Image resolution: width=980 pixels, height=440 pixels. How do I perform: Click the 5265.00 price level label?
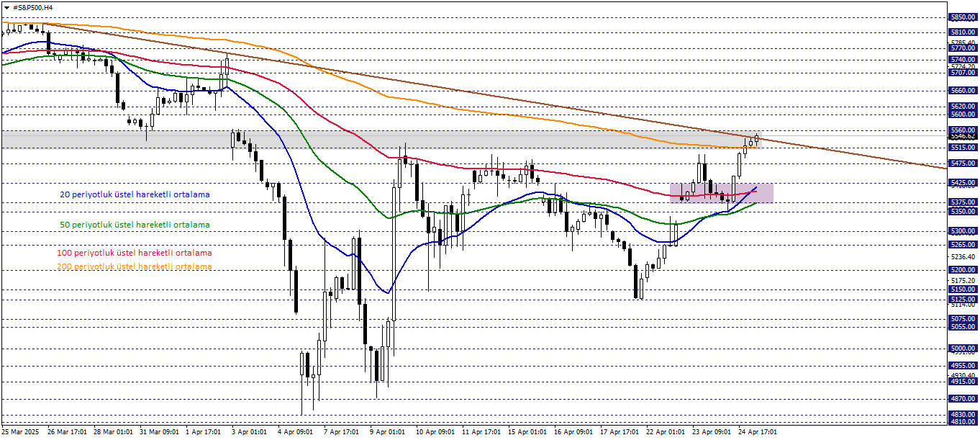pyautogui.click(x=963, y=245)
